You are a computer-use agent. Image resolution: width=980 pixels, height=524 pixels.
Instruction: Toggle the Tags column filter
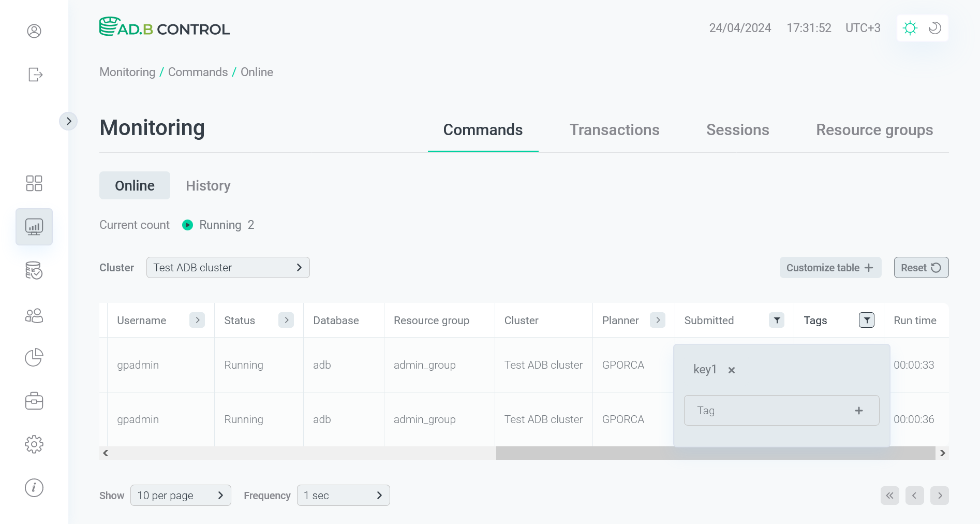point(867,321)
